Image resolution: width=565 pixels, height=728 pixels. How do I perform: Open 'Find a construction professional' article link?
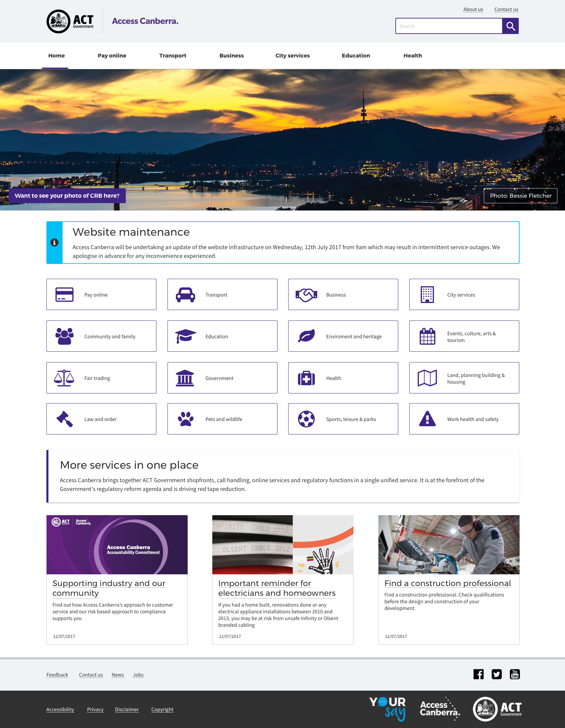(448, 583)
